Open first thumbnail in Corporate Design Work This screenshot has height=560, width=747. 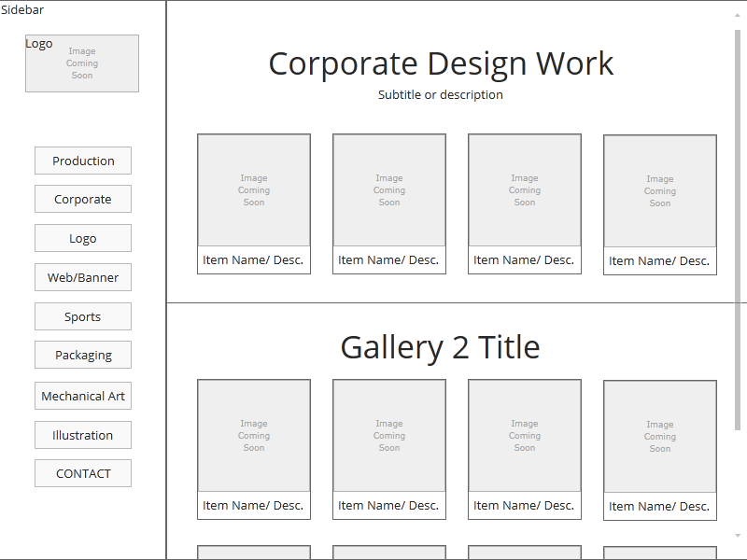tap(254, 190)
